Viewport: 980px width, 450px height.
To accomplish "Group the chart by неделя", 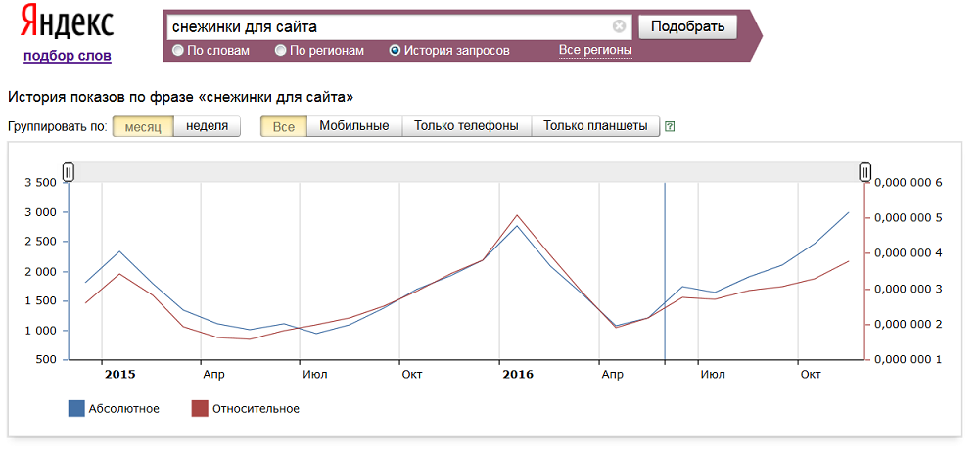I will 207,127.
